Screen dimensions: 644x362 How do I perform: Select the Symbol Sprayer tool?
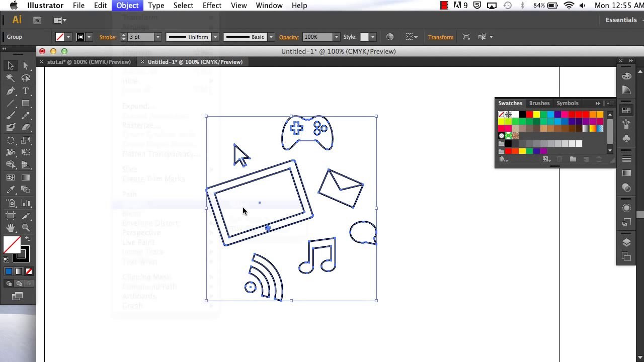pyautogui.click(x=11, y=203)
